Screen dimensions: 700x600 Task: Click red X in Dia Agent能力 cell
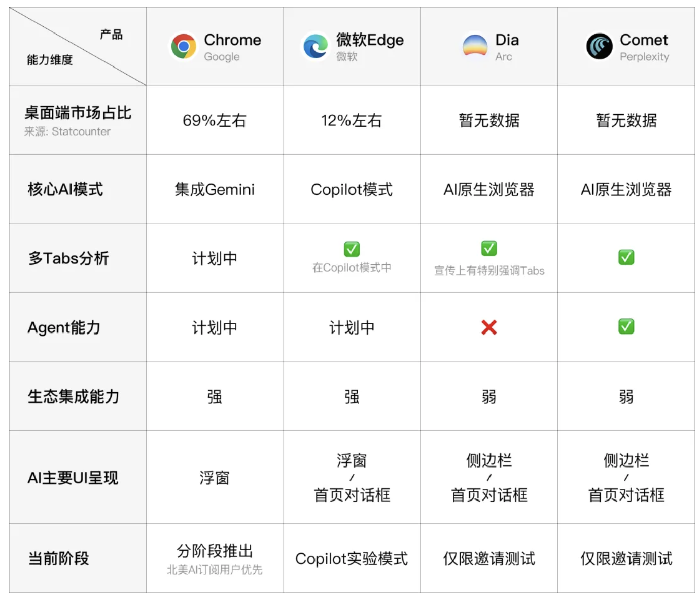pos(489,327)
